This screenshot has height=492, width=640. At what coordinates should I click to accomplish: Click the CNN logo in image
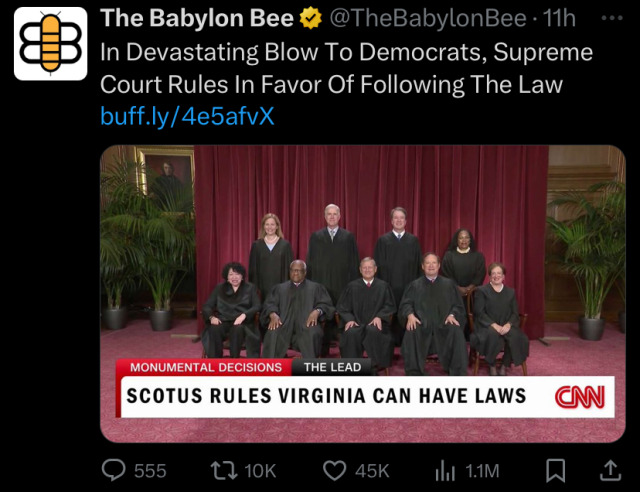580,397
